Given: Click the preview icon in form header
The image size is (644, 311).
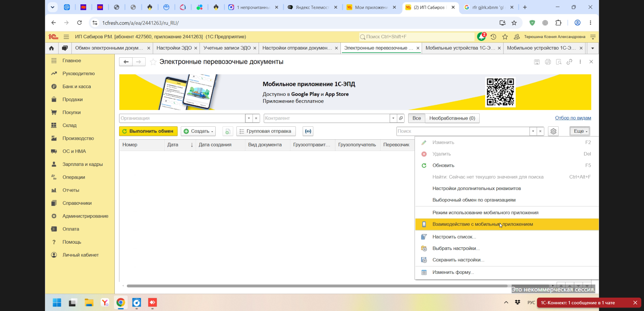Looking at the screenshot, I should click(559, 62).
